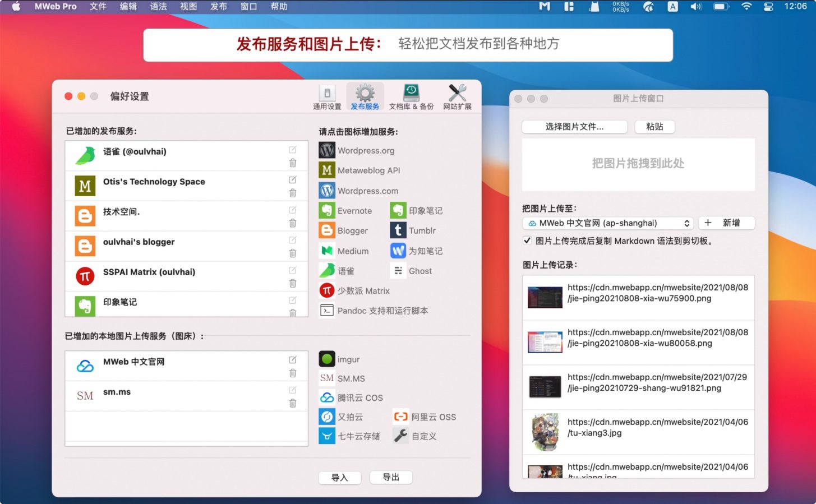Open the upload destination dropdown

608,223
